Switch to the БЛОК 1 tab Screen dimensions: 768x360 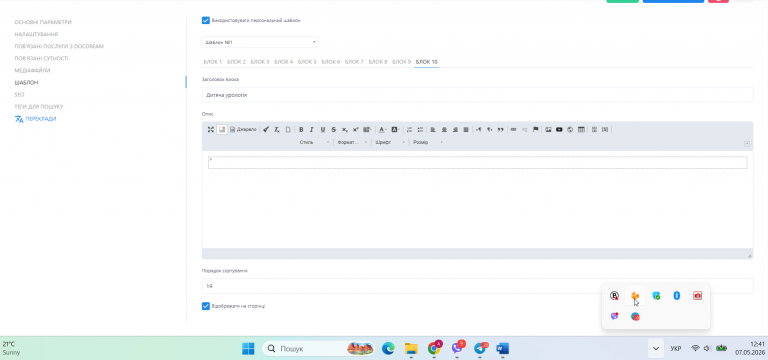(x=213, y=62)
